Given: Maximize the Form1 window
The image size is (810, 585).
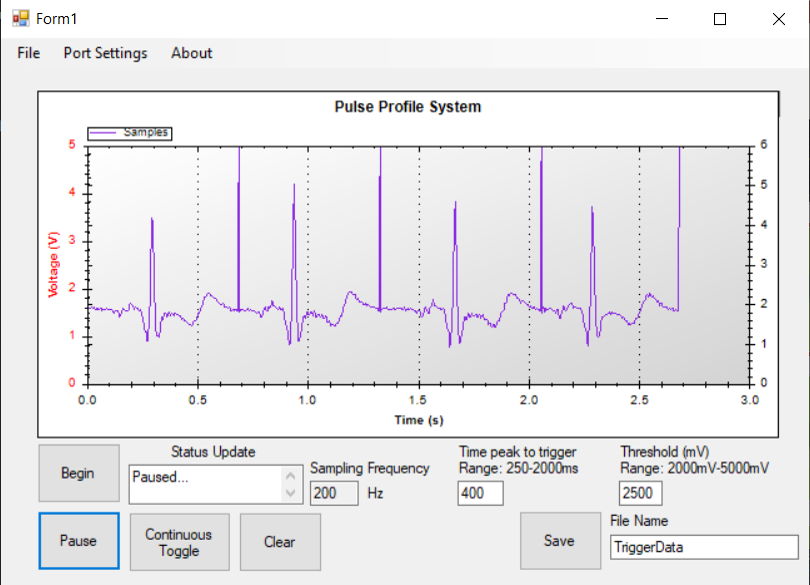Looking at the screenshot, I should pyautogui.click(x=719, y=19).
